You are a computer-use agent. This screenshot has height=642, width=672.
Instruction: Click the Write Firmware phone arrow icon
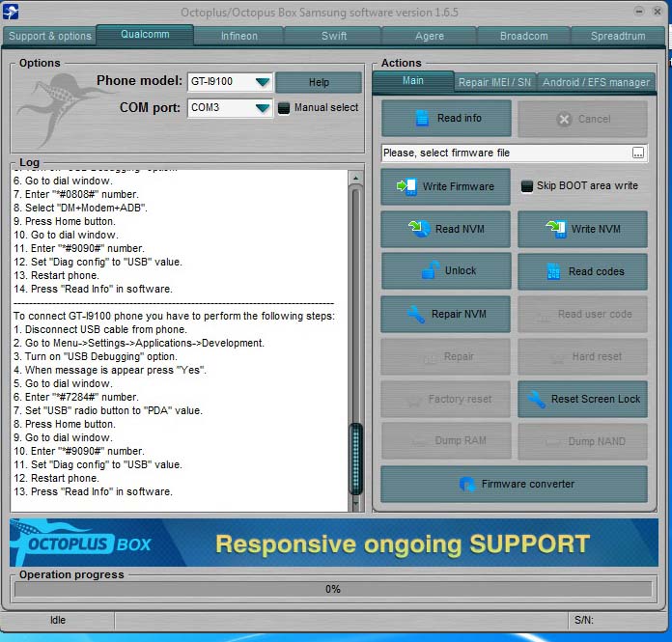(x=406, y=186)
